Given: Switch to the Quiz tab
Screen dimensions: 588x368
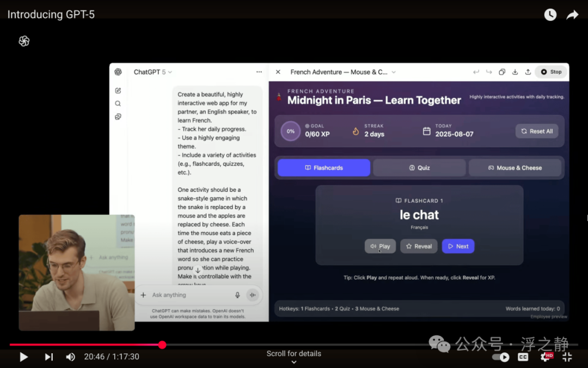Looking at the screenshot, I should pyautogui.click(x=419, y=168).
